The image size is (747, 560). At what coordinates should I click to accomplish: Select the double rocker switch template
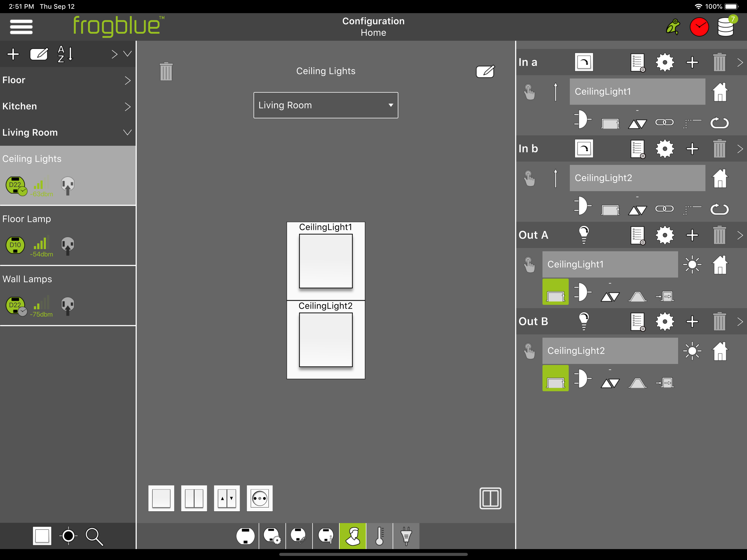[194, 498]
